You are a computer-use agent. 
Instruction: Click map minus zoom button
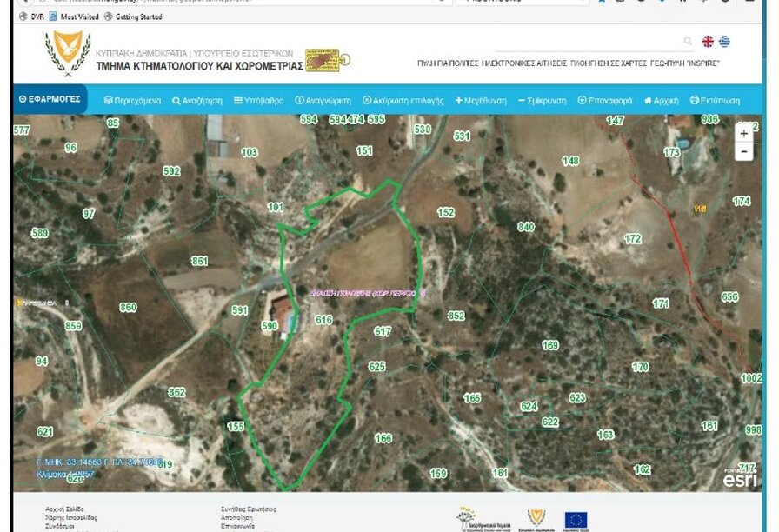click(x=743, y=151)
